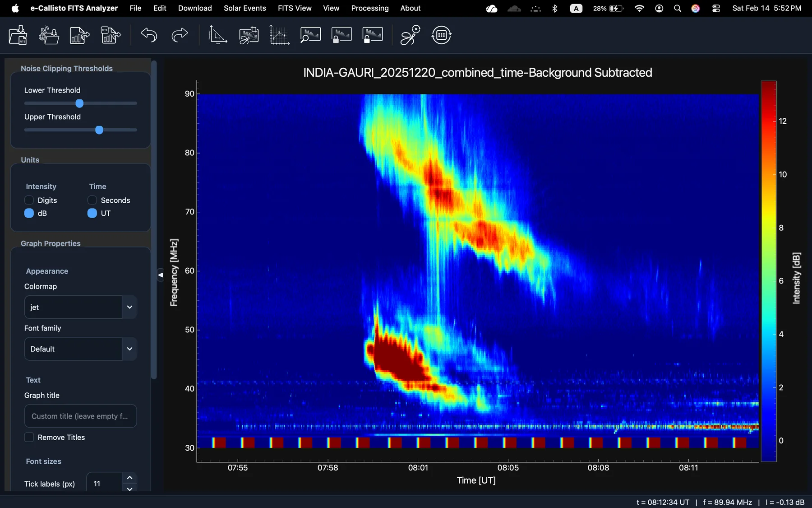Enable the Remove Titles checkbox

(29, 437)
